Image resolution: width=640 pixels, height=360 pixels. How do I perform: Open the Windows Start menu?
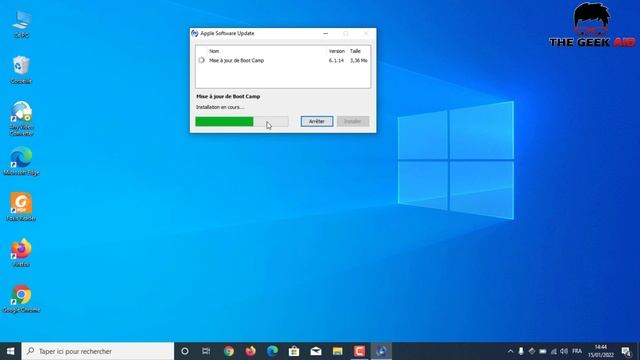pos(11,351)
